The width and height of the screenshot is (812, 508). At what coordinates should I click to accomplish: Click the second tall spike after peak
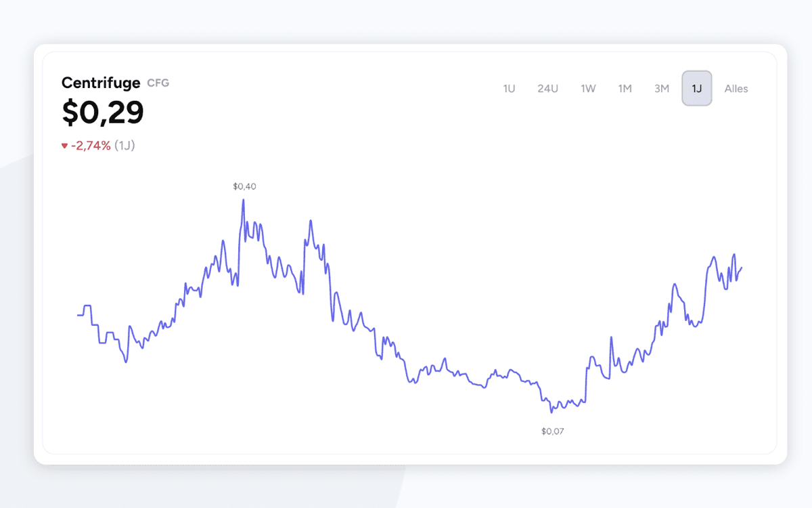[310, 221]
